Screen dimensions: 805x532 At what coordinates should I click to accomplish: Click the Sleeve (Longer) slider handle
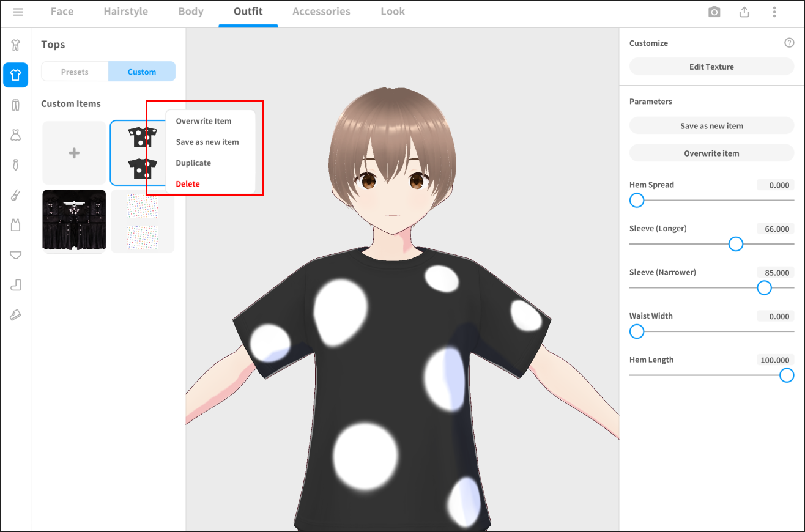[736, 244]
